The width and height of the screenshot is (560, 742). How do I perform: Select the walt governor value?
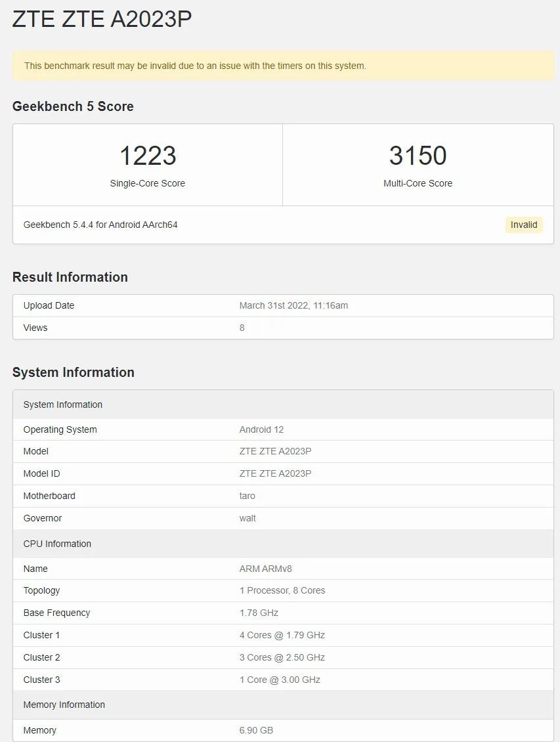pos(248,518)
